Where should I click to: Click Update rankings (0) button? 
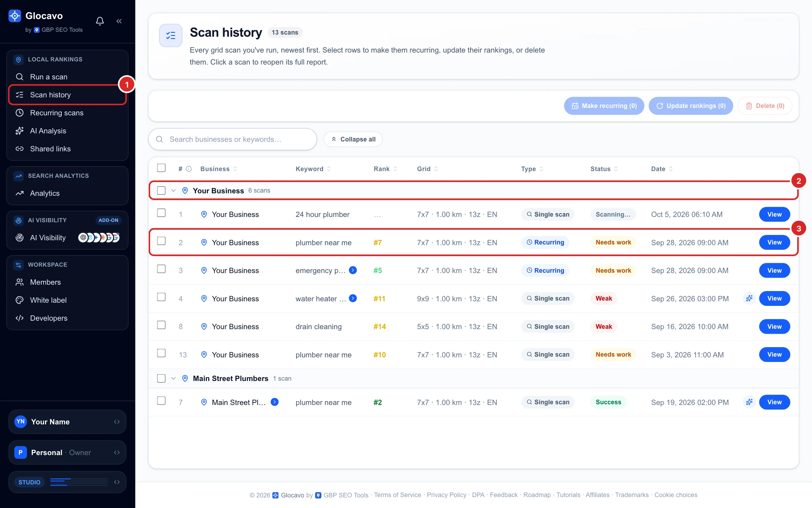click(691, 106)
